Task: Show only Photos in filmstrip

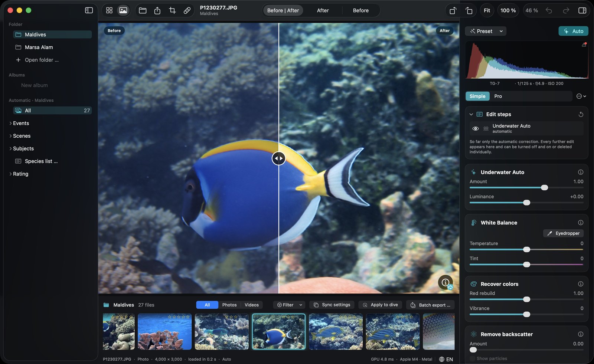Action: pos(229,305)
